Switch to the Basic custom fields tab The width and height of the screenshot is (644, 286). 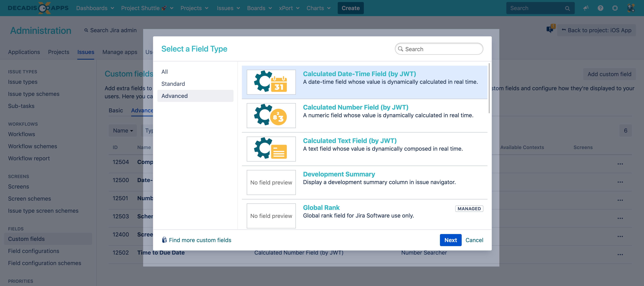tap(116, 110)
